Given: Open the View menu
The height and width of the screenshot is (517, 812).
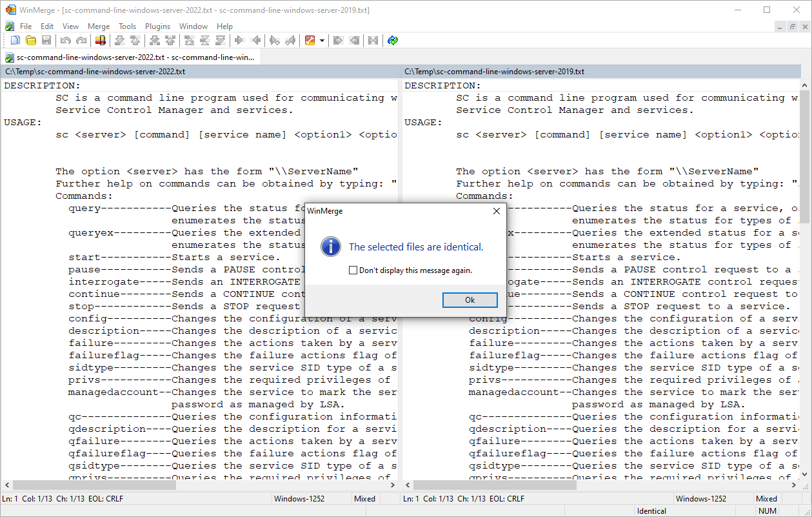Looking at the screenshot, I should tap(70, 26).
